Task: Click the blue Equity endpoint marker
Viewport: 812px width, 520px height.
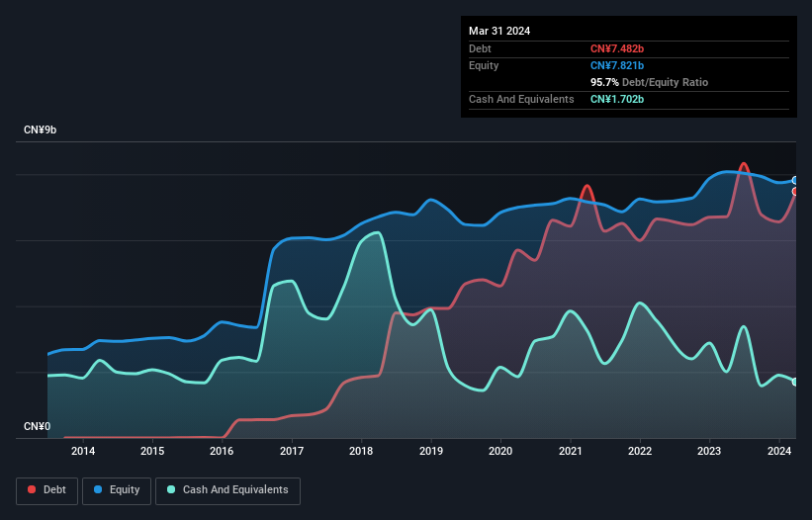Action: click(795, 181)
